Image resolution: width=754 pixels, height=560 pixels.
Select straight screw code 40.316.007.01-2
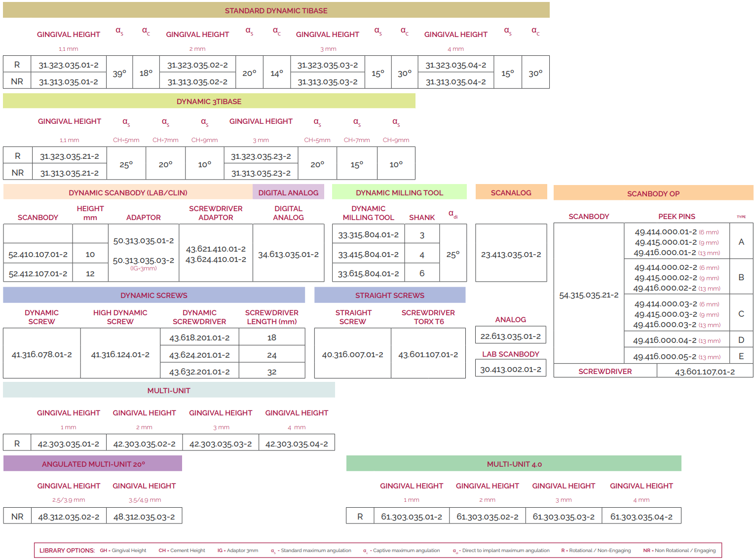(x=352, y=354)
